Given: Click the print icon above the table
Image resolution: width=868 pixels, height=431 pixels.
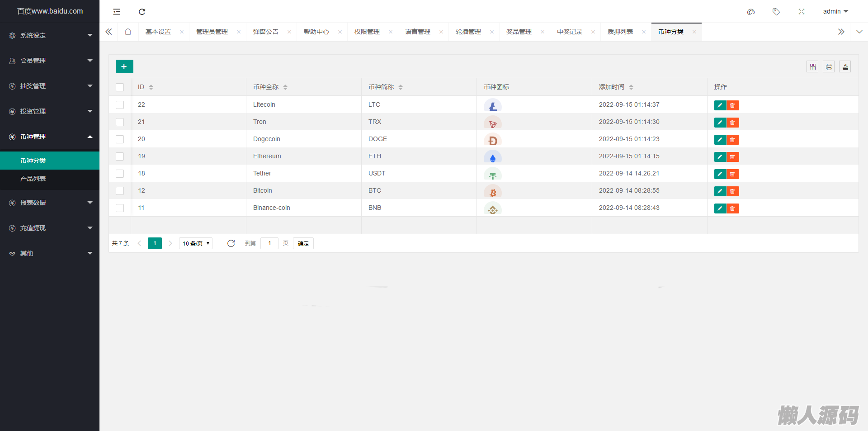Looking at the screenshot, I should coord(829,67).
